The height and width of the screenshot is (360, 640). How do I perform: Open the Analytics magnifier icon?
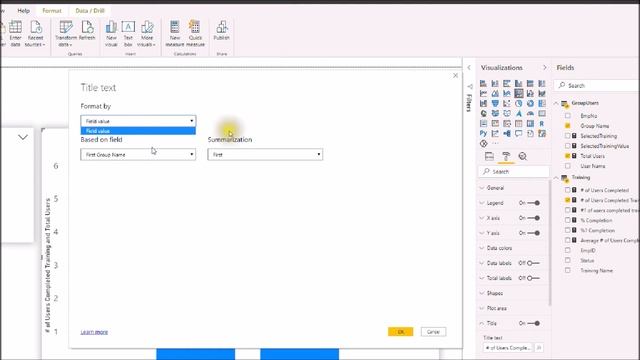point(523,156)
